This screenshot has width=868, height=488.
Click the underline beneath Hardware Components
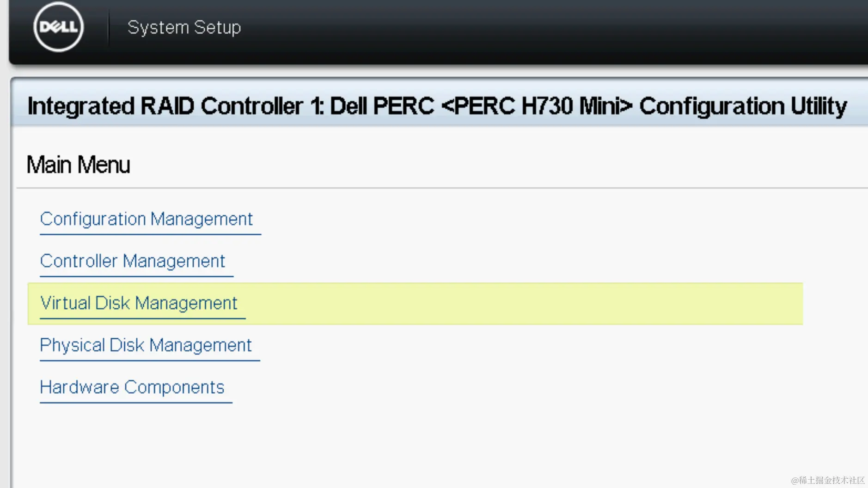pyautogui.click(x=136, y=403)
